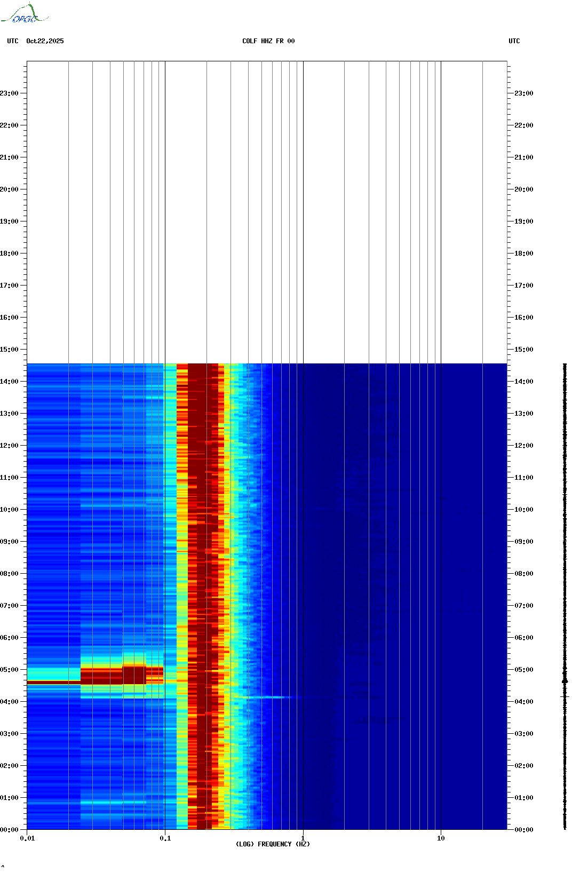This screenshot has height=872, width=588.
Task: Click the 0.1 frequency axis label
Action: click(165, 838)
